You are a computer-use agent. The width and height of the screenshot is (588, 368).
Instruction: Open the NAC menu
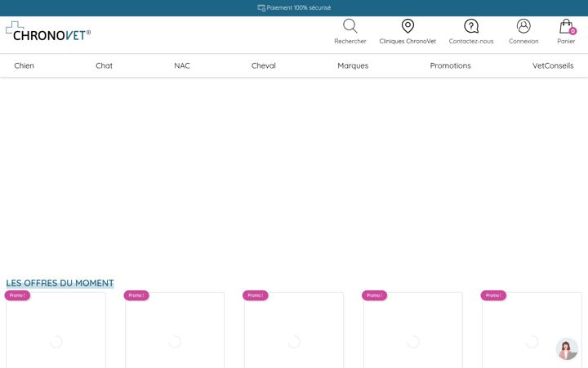[182, 65]
